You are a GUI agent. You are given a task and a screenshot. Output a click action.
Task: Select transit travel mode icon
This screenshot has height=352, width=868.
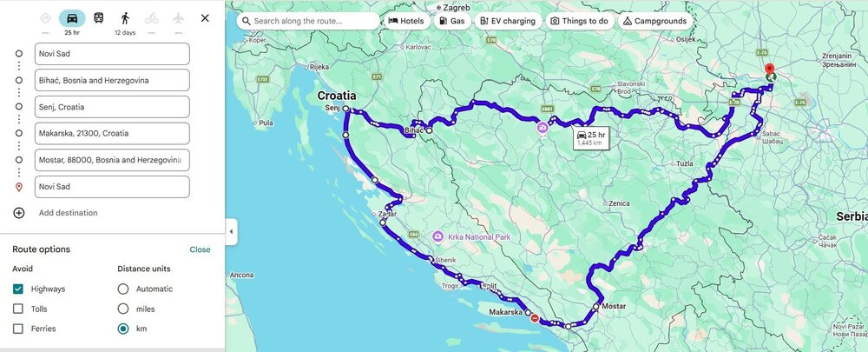(x=99, y=18)
